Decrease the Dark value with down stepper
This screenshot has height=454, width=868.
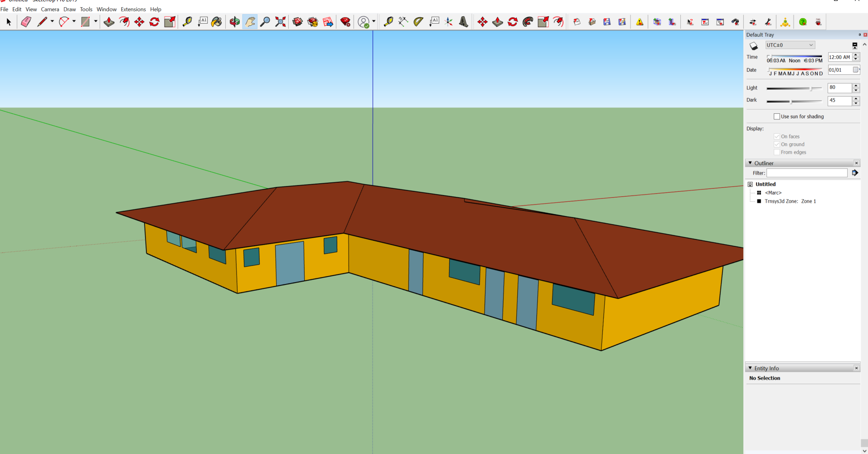(x=856, y=103)
